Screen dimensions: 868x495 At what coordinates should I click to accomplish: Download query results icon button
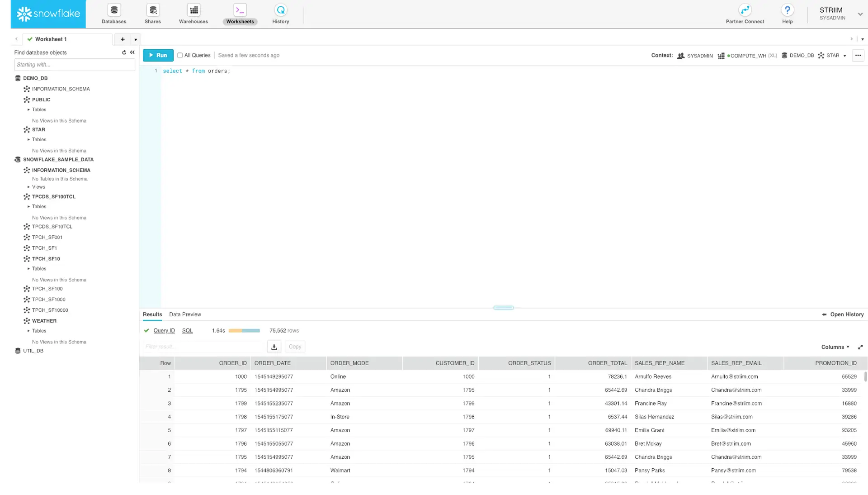[x=274, y=347]
